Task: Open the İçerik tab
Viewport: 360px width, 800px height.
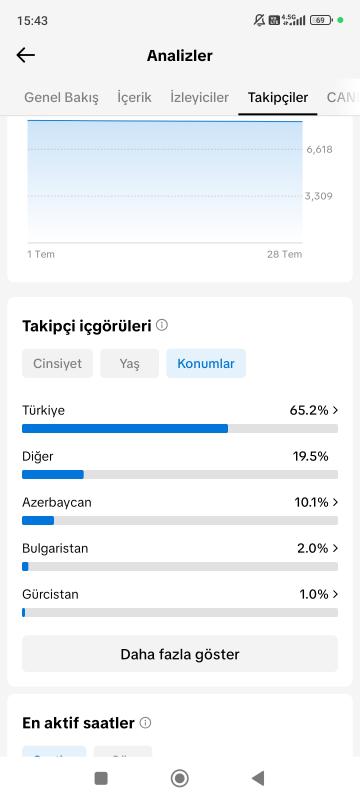Action: [x=134, y=97]
